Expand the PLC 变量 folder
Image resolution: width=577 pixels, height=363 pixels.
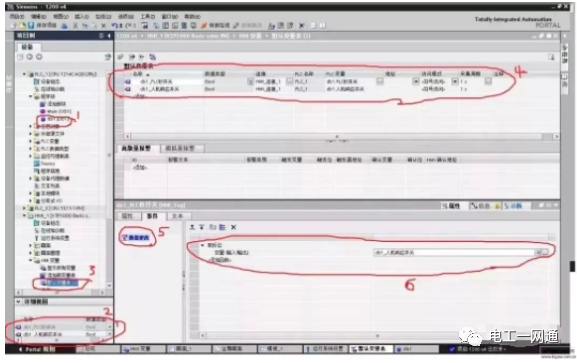point(31,141)
